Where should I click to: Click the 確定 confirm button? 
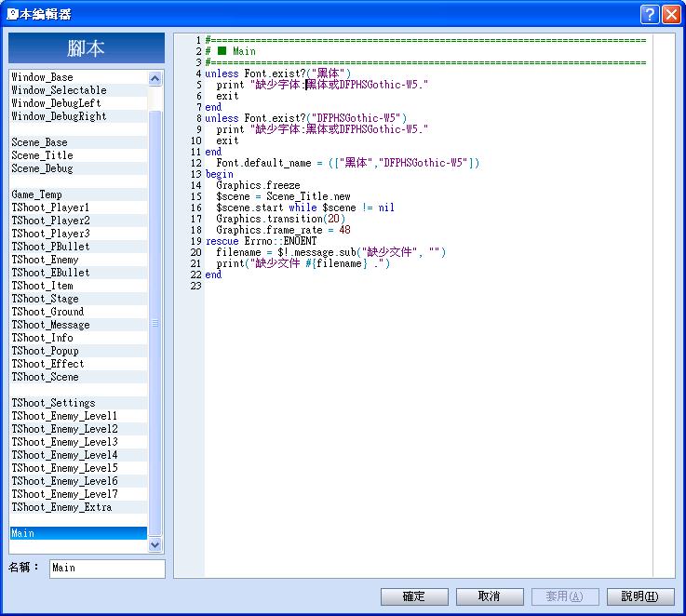pos(414,596)
